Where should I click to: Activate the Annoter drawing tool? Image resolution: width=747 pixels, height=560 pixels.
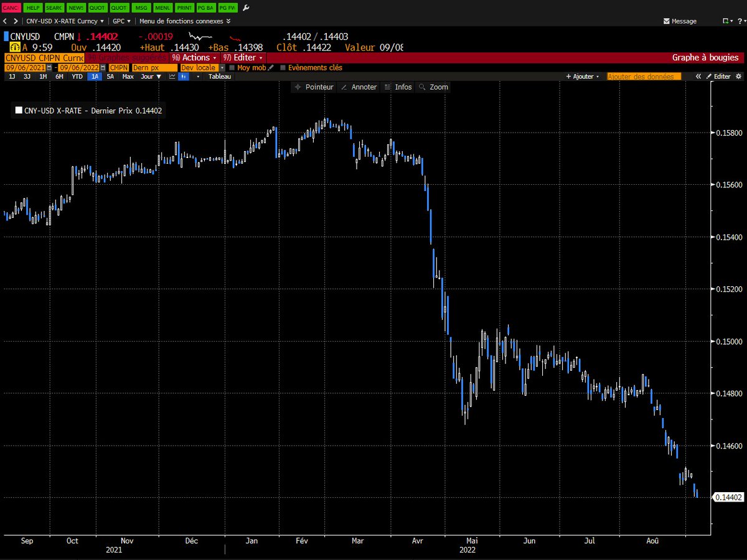359,87
